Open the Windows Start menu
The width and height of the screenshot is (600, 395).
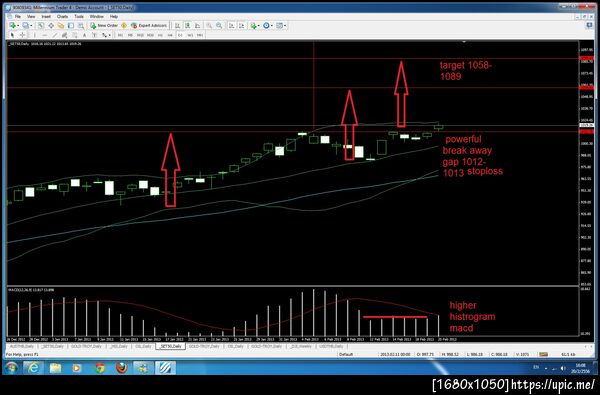pyautogui.click(x=11, y=368)
